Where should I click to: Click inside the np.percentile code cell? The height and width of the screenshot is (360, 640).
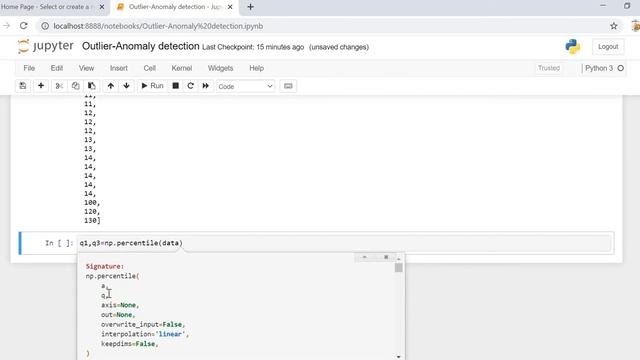pos(345,243)
